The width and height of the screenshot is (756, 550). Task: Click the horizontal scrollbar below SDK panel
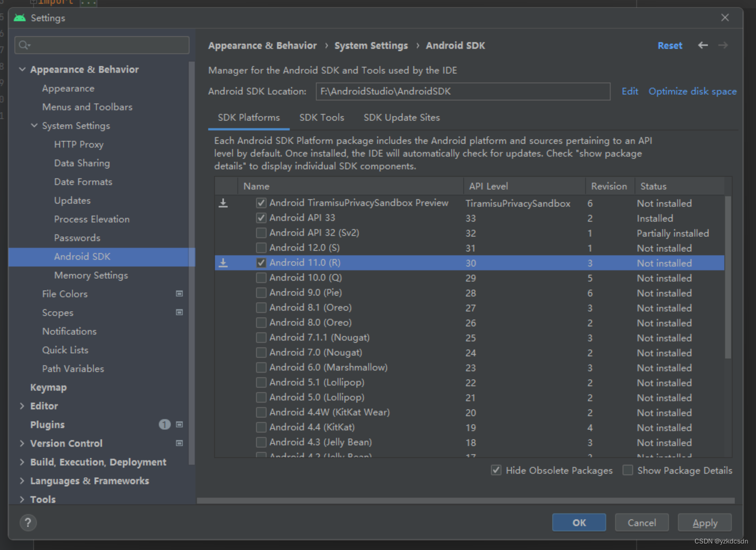pos(466,501)
